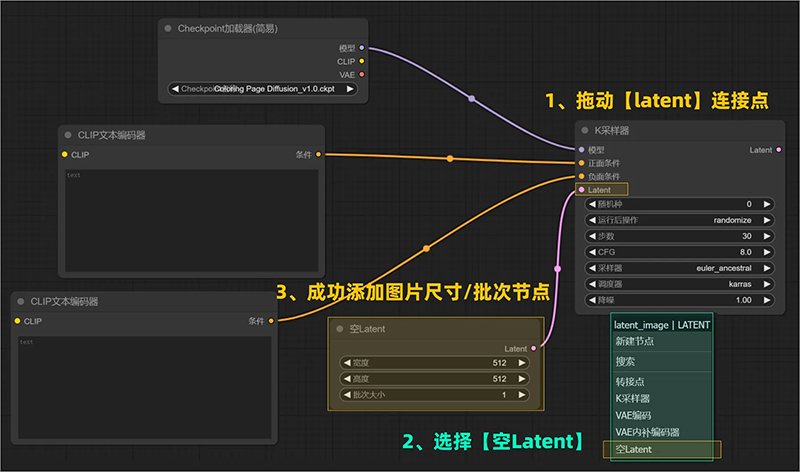Open the 调度器 karras selector

click(x=679, y=284)
